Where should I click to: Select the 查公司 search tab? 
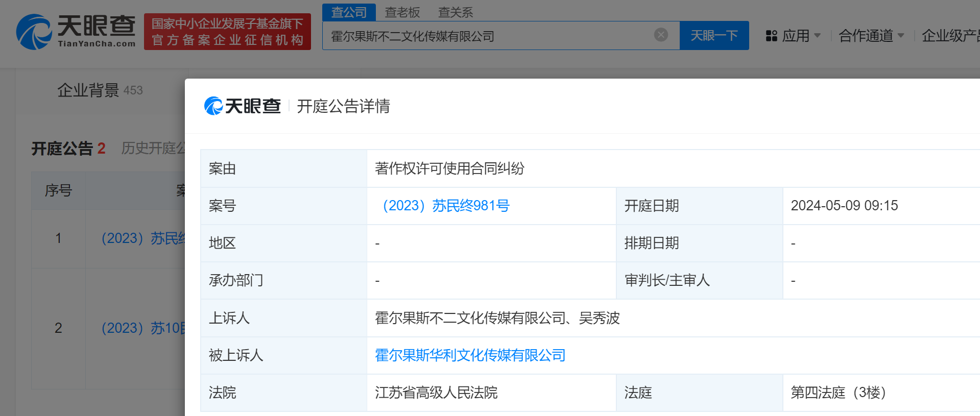(x=349, y=12)
